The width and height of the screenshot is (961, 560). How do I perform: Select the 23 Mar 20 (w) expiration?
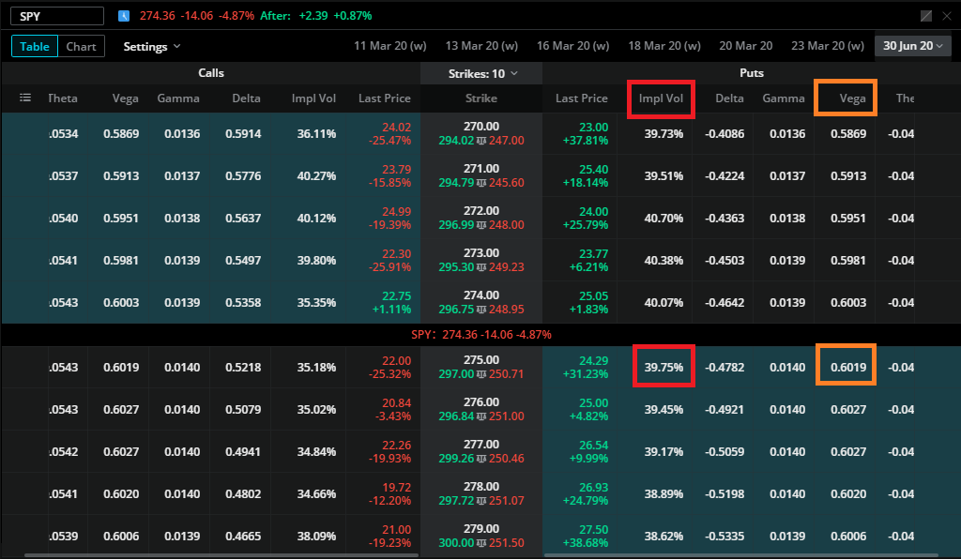click(828, 46)
